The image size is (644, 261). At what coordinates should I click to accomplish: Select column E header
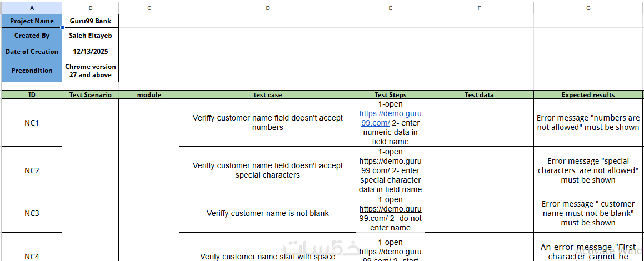390,8
